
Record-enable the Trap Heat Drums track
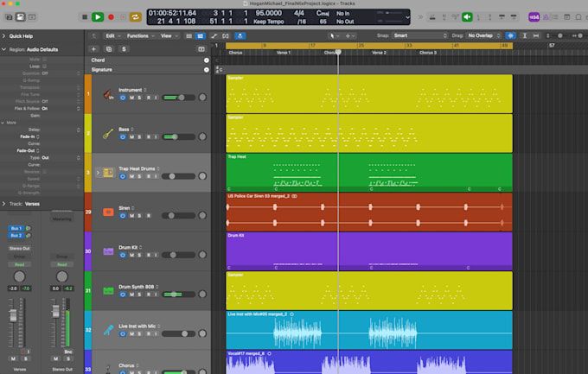(x=149, y=176)
